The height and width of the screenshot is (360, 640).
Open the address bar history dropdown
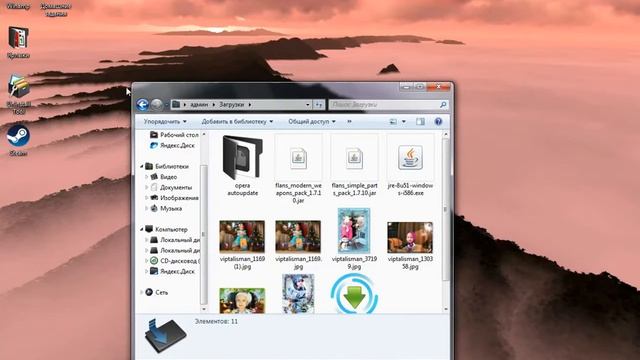(x=308, y=104)
